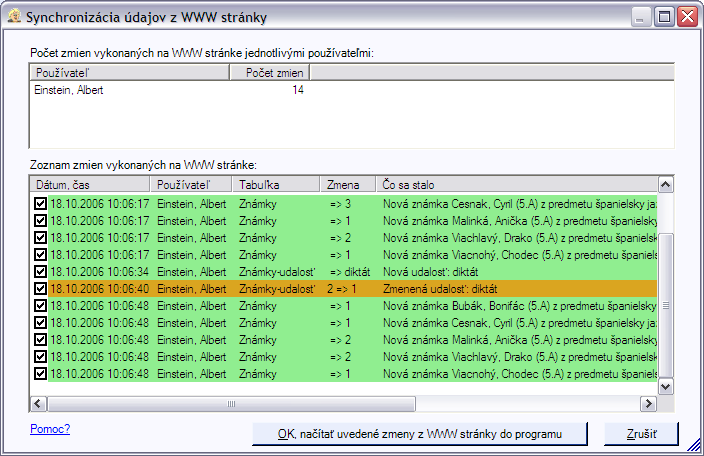Uncheck the 10:06:17 row with change => 3
Viewport: 704px width, 456px height.
[40, 203]
